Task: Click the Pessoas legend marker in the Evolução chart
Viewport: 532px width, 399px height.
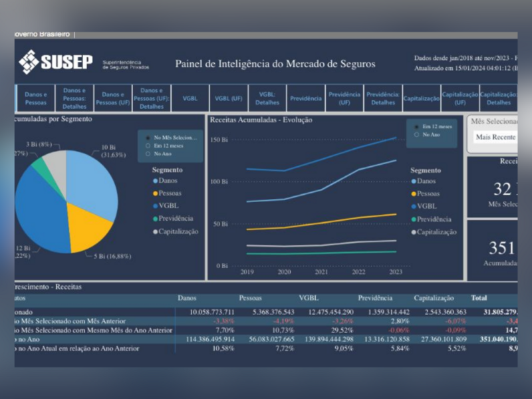Action: pyautogui.click(x=414, y=194)
